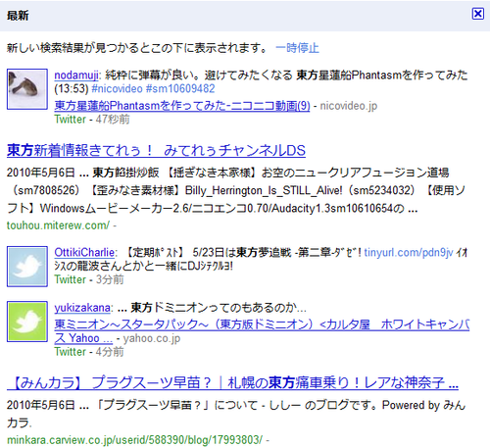Viewport: 490px width, 448px height.
Task: Click the 最新 panel heading
Action: point(18,16)
